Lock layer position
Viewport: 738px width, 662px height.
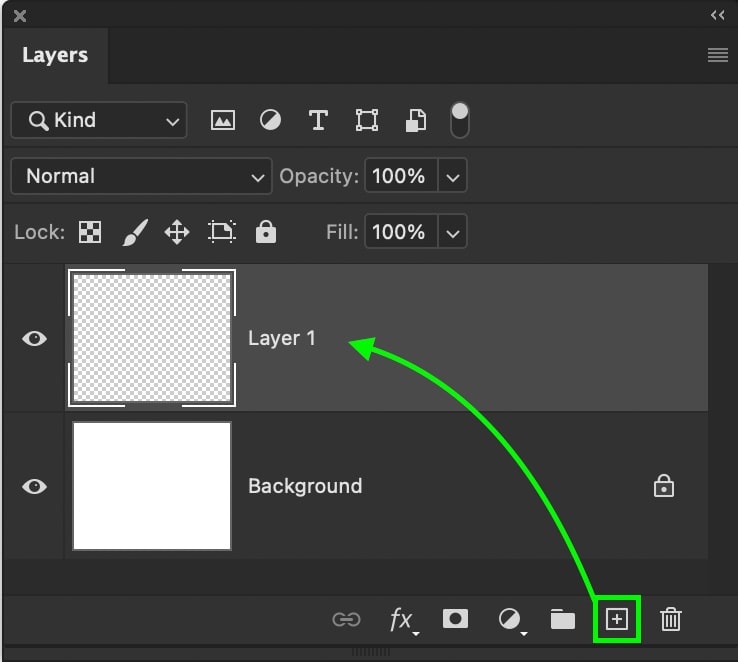coord(177,233)
